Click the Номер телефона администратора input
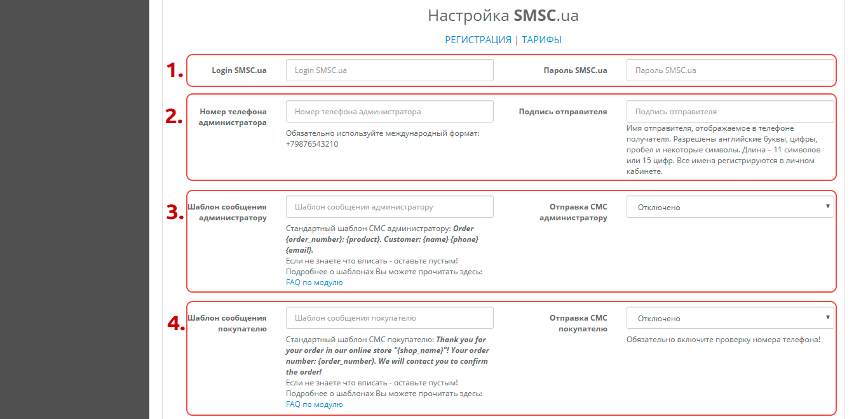The width and height of the screenshot is (868, 419). (x=390, y=112)
